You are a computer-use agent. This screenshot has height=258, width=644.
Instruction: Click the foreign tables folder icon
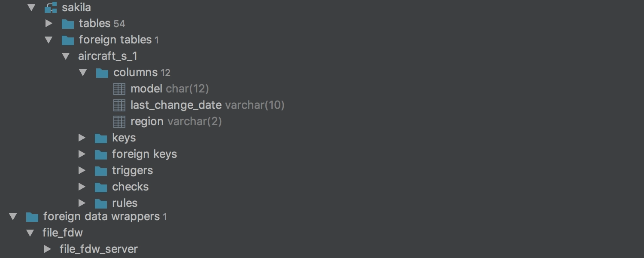pos(68,40)
